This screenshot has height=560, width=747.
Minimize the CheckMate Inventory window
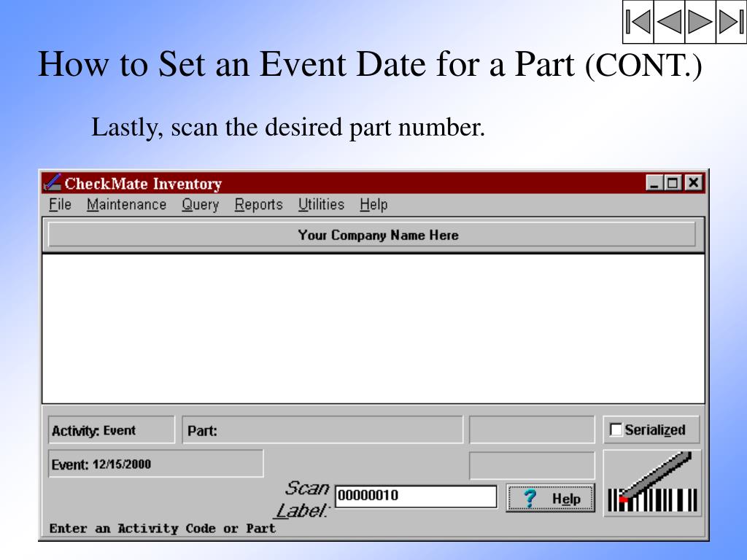tap(654, 183)
